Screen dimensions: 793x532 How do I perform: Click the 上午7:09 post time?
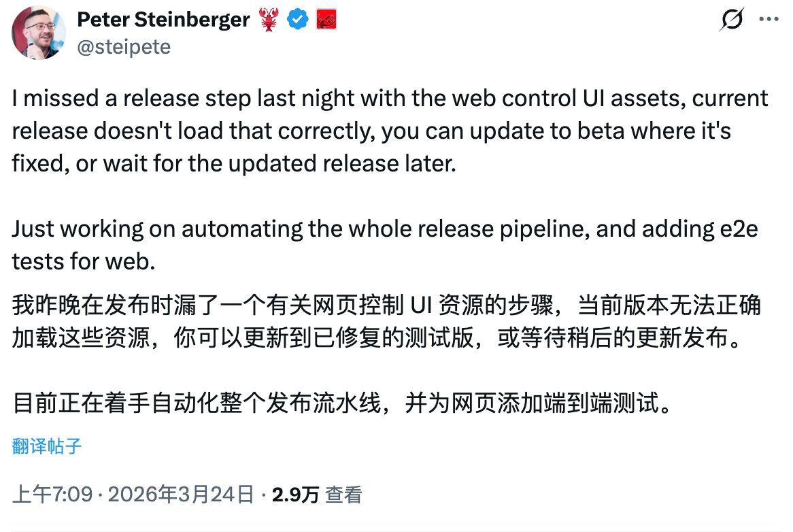(52, 495)
